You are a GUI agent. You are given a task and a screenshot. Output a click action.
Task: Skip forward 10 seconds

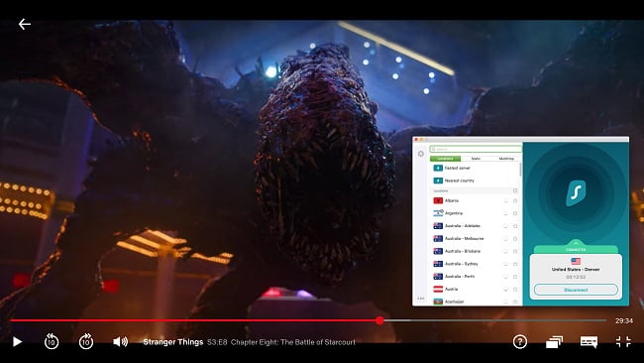(x=86, y=341)
